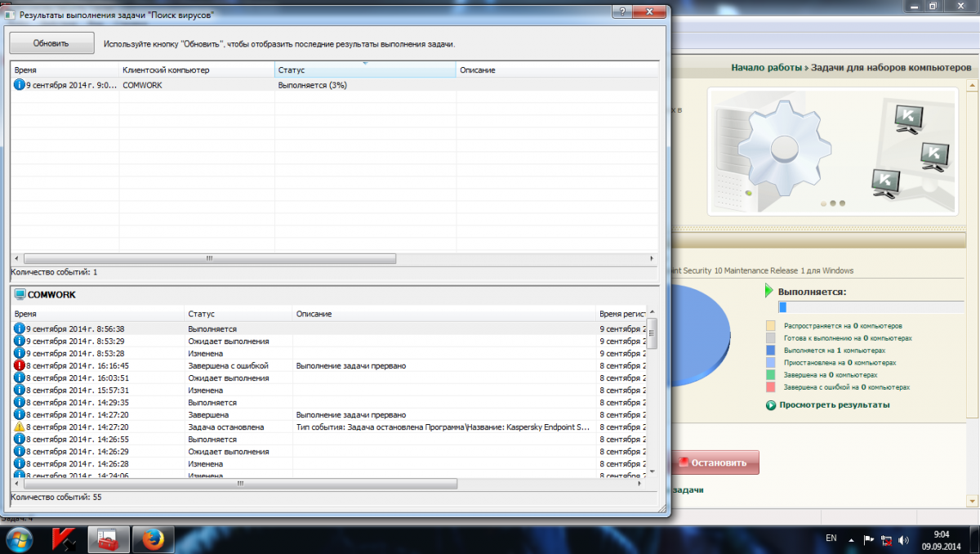980x554 pixels.
Task: Click the Описание header of the computers table
Action: coord(557,70)
